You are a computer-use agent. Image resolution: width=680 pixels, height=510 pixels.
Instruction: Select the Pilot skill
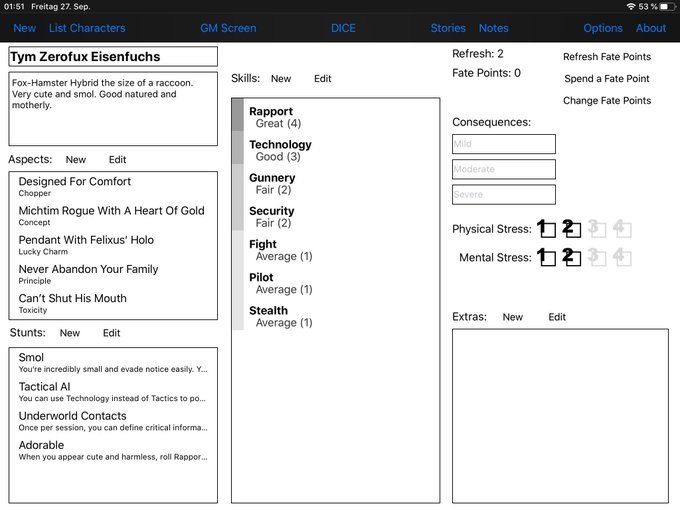click(336, 283)
